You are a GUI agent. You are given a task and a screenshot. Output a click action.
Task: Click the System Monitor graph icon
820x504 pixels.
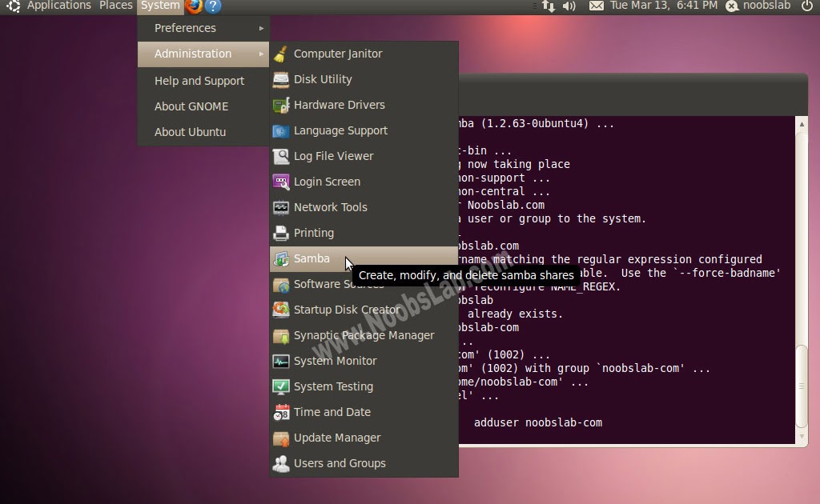[x=281, y=361]
